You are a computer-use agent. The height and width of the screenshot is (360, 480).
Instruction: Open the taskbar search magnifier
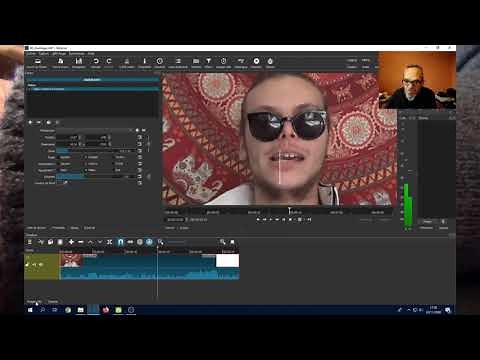43,310
